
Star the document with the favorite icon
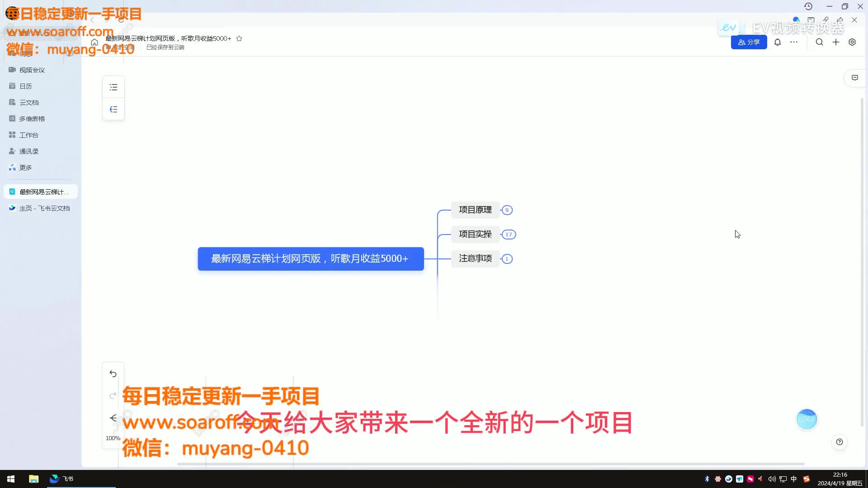tap(239, 38)
